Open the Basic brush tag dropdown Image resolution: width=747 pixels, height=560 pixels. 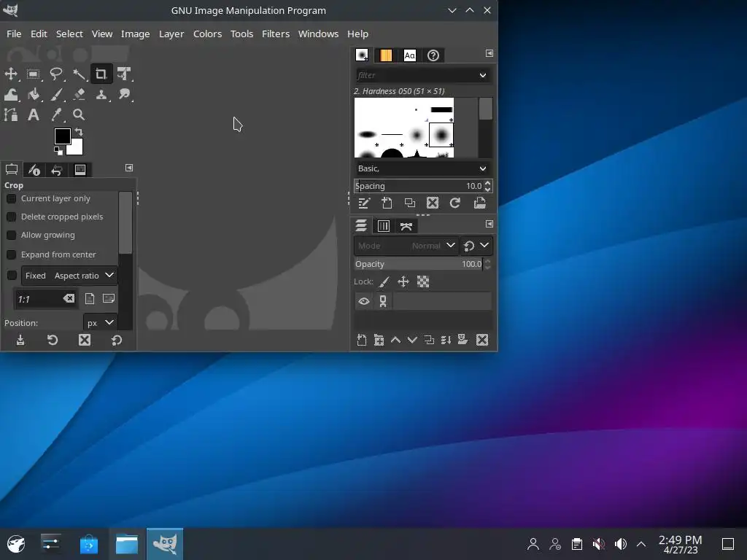(423, 168)
